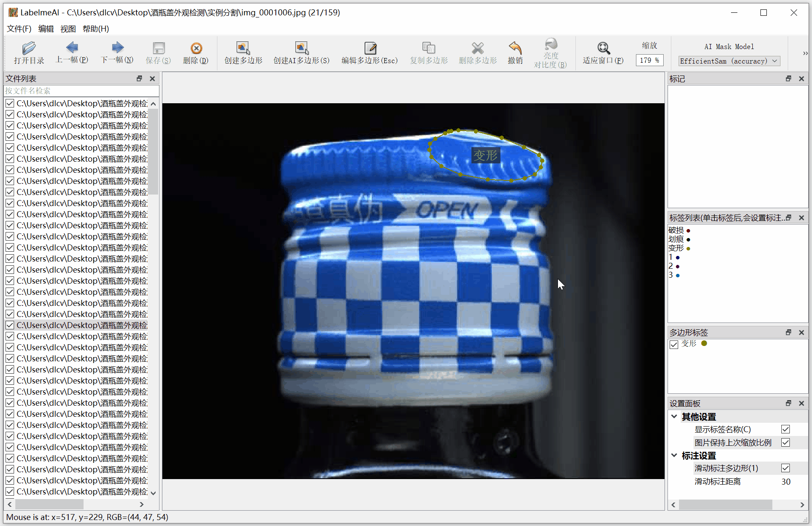The image size is (812, 526).
Task: Collapse the 标注设置 settings group
Action: 674,455
